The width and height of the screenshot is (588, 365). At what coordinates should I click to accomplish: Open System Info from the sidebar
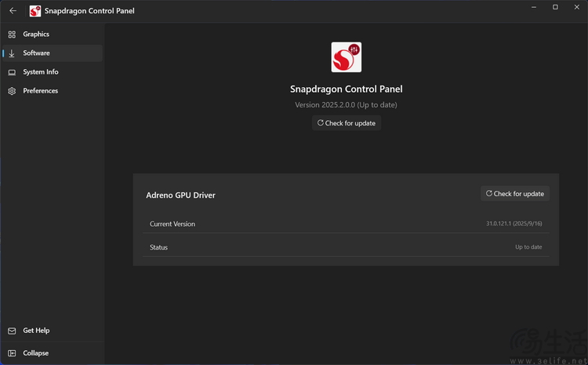coord(40,72)
